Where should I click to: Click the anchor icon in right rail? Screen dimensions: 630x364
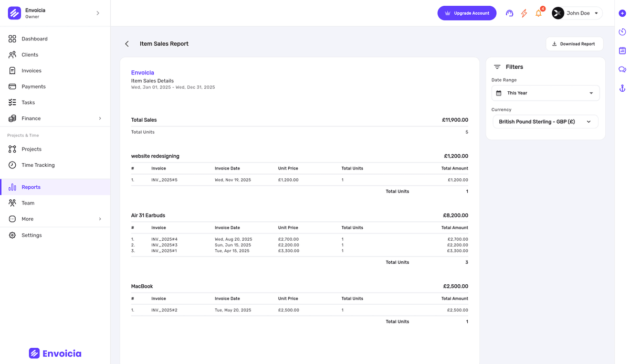pos(622,88)
